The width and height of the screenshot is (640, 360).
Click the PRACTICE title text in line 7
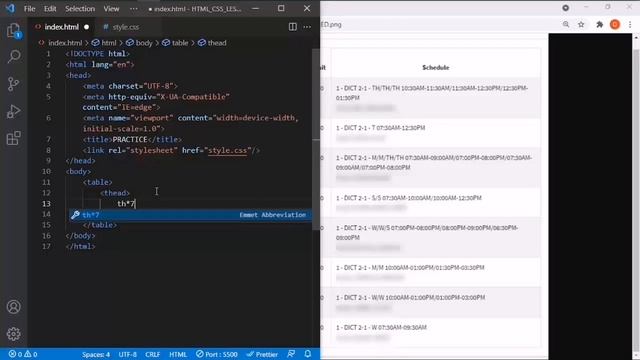click(x=130, y=140)
